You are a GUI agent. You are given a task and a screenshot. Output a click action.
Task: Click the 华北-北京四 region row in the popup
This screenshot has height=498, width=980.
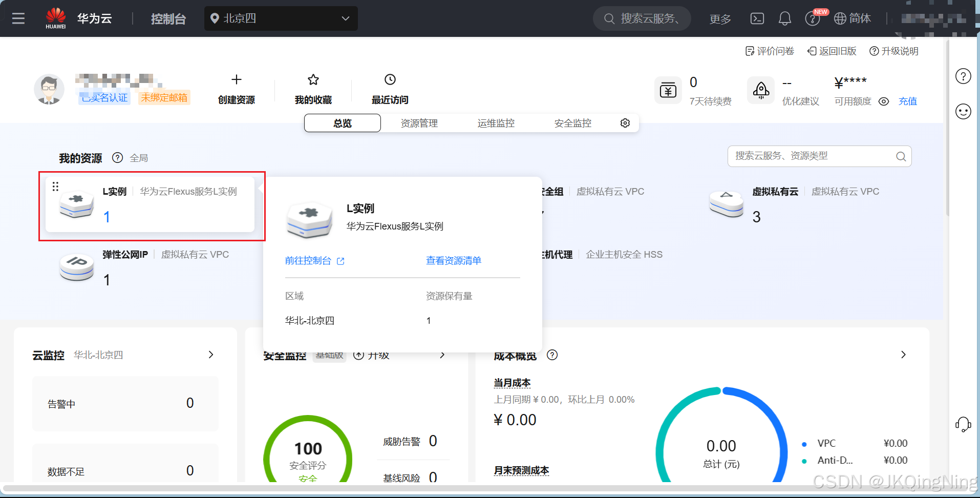point(402,321)
